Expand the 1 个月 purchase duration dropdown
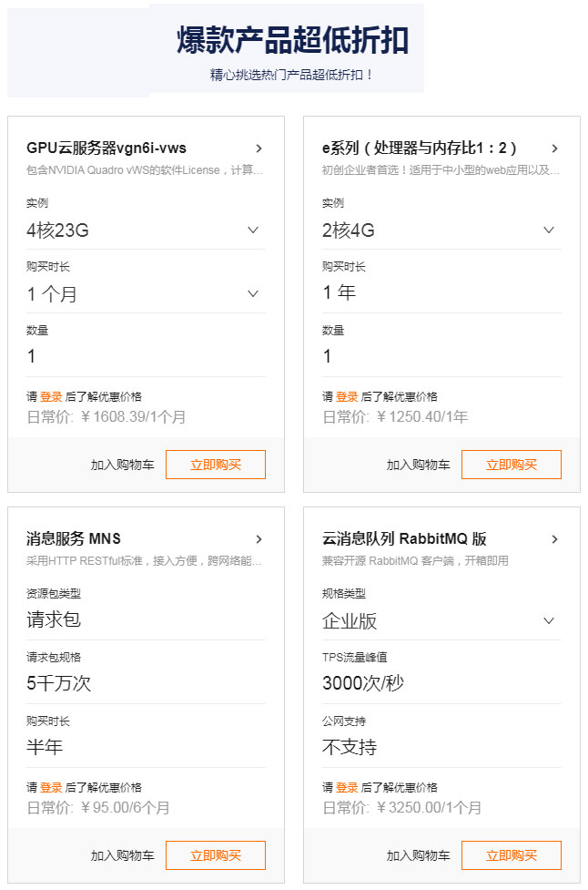 click(x=146, y=294)
